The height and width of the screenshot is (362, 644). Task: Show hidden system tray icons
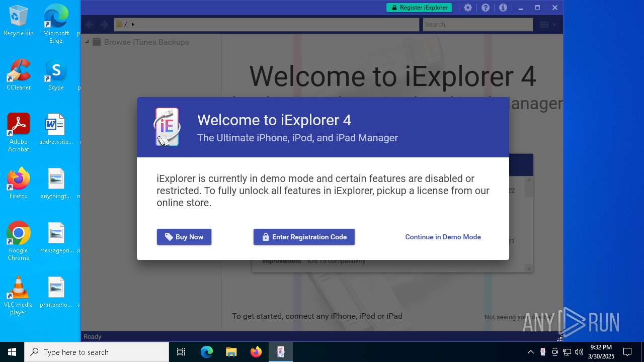(x=530, y=352)
